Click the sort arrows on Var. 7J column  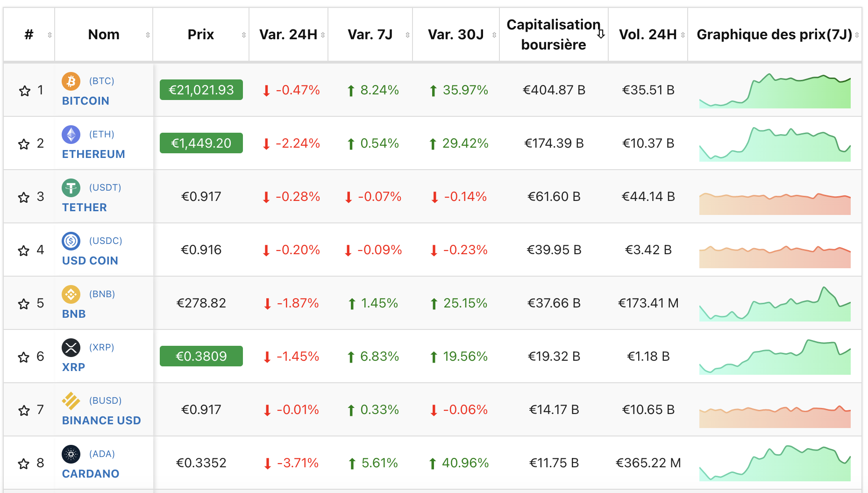(x=408, y=34)
